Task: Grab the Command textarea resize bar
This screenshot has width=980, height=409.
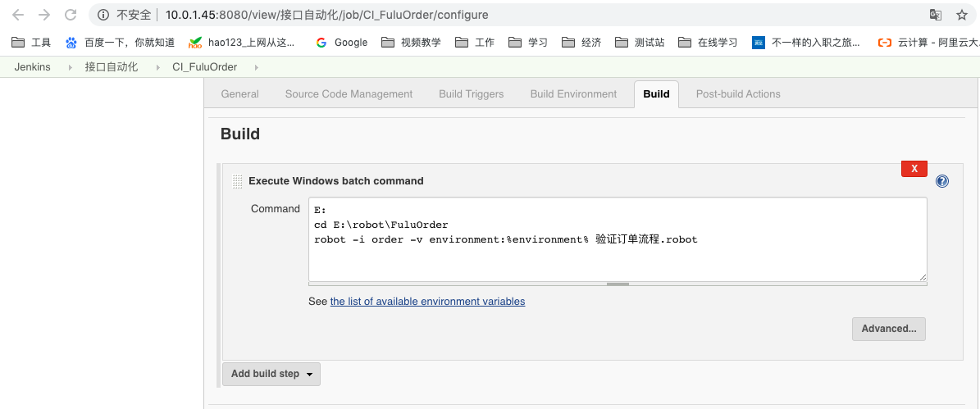Action: point(618,284)
